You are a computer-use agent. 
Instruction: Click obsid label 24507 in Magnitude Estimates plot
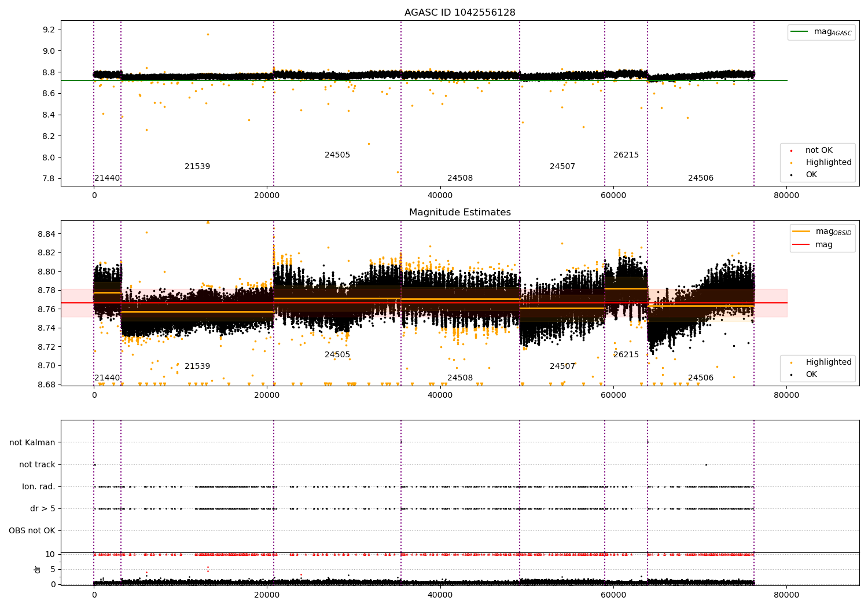[562, 367]
